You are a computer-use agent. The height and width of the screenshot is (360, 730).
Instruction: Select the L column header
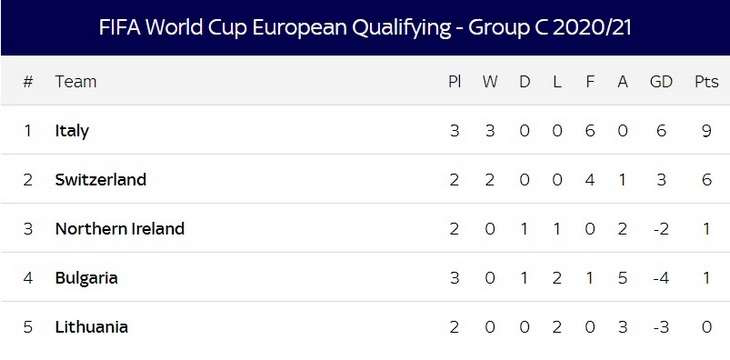coord(557,82)
